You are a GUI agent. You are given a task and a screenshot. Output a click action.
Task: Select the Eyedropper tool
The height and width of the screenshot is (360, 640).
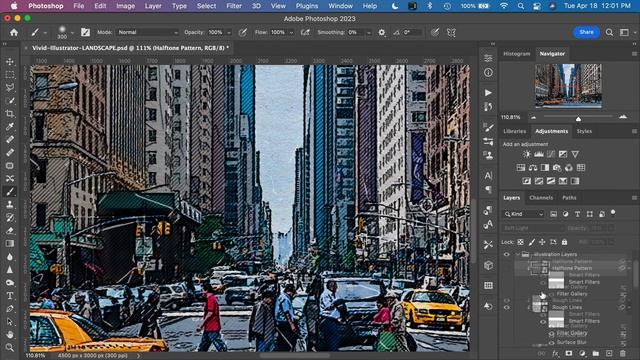(x=10, y=127)
